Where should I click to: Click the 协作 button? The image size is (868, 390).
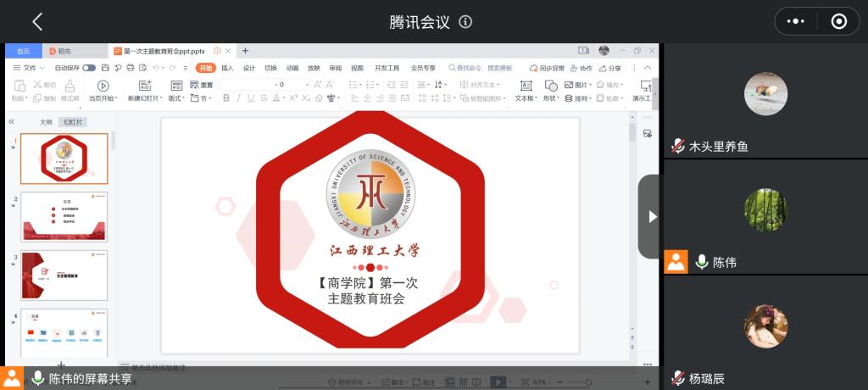[581, 68]
